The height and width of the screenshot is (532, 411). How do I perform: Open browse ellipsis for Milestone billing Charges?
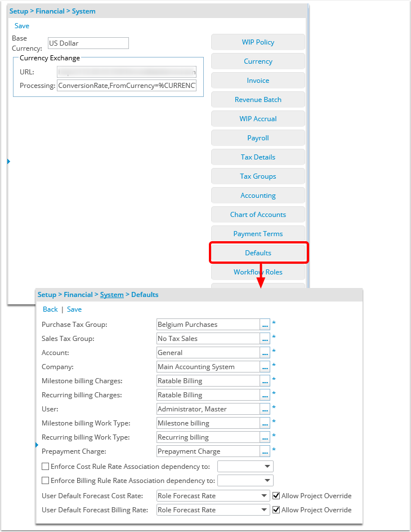coord(265,381)
